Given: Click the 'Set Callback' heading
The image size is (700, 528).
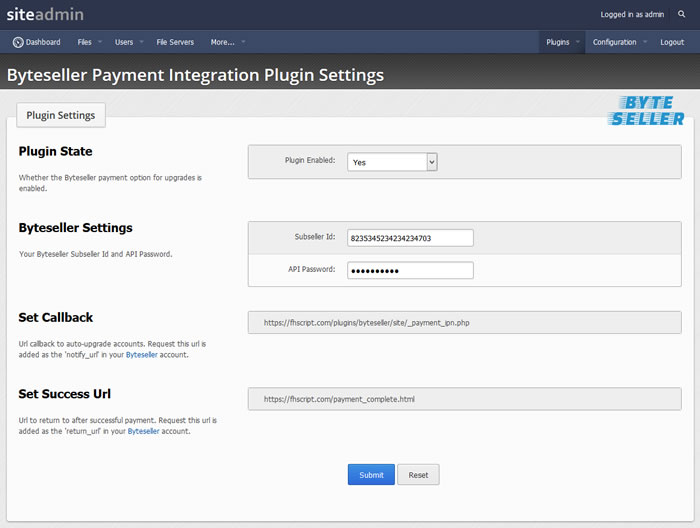Looking at the screenshot, I should coord(55,317).
